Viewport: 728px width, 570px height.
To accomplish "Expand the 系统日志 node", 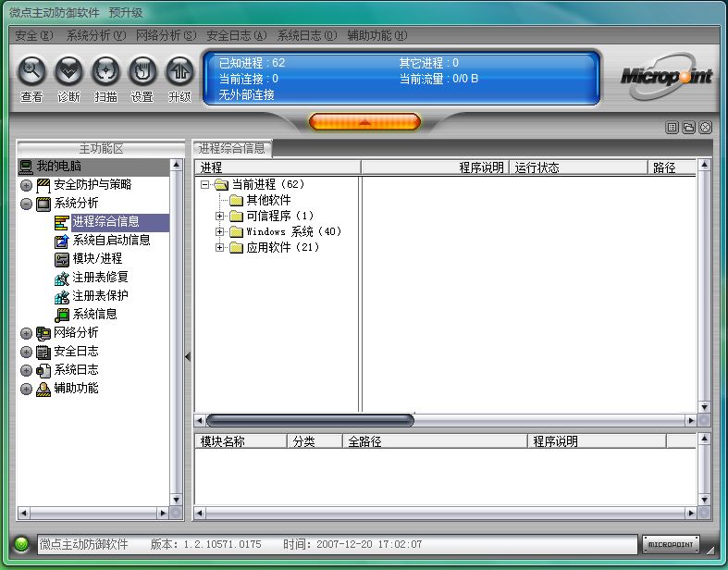I will tap(27, 370).
